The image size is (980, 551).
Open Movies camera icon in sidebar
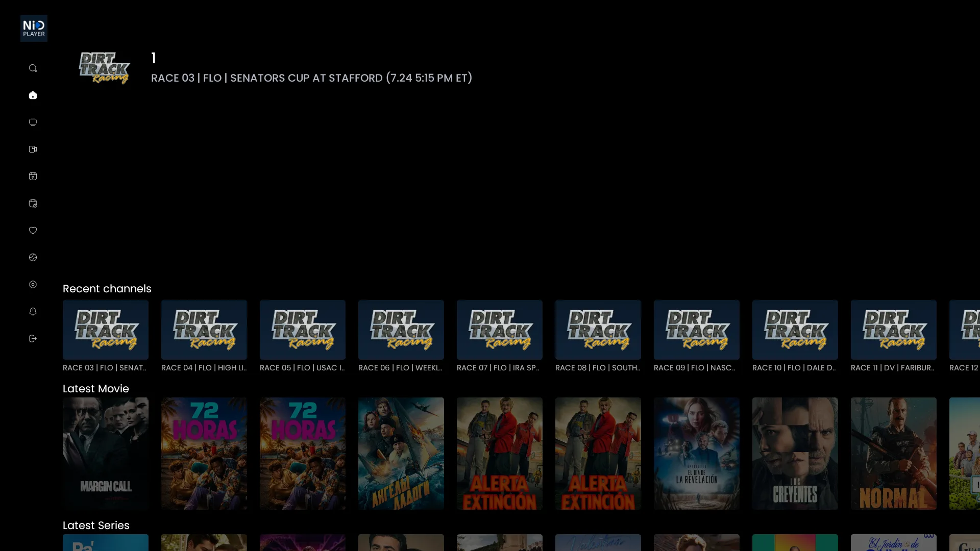click(33, 149)
